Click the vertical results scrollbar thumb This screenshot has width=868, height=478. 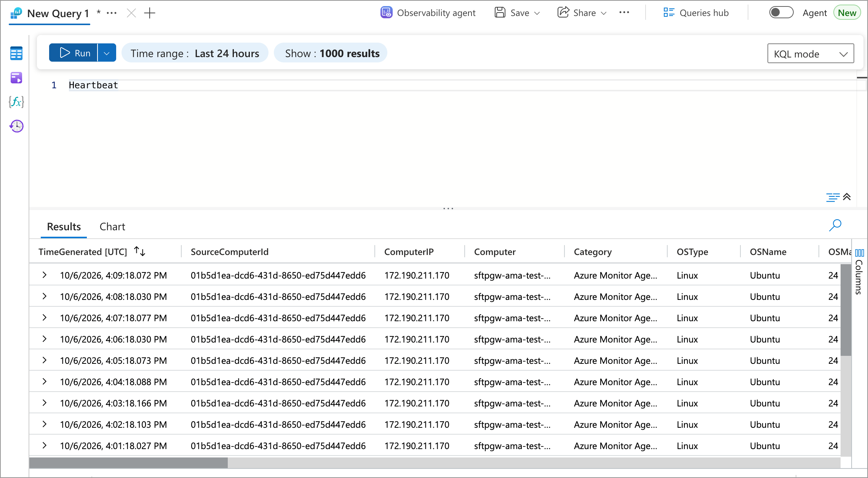[846, 310]
